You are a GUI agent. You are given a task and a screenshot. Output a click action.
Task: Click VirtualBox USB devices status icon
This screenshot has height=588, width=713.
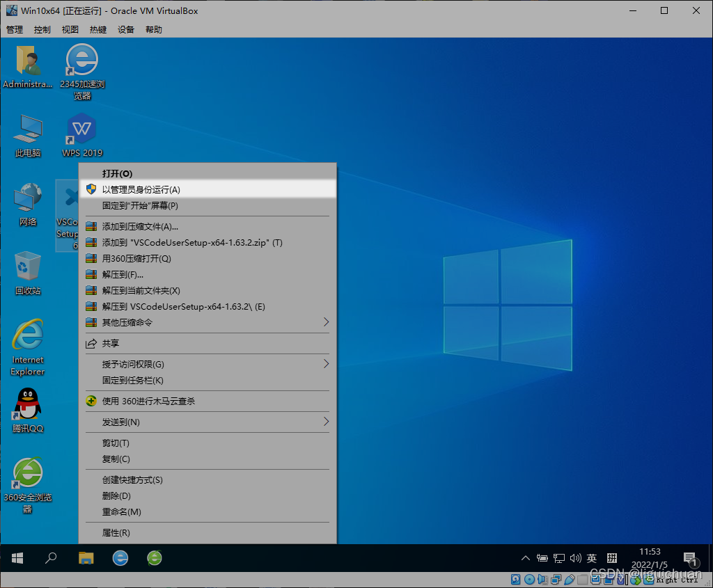coord(570,580)
